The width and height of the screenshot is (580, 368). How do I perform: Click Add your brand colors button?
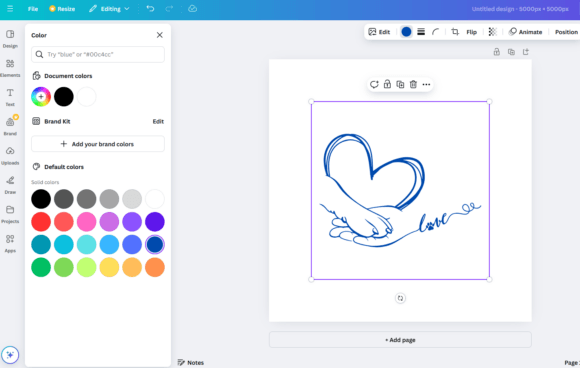98,144
